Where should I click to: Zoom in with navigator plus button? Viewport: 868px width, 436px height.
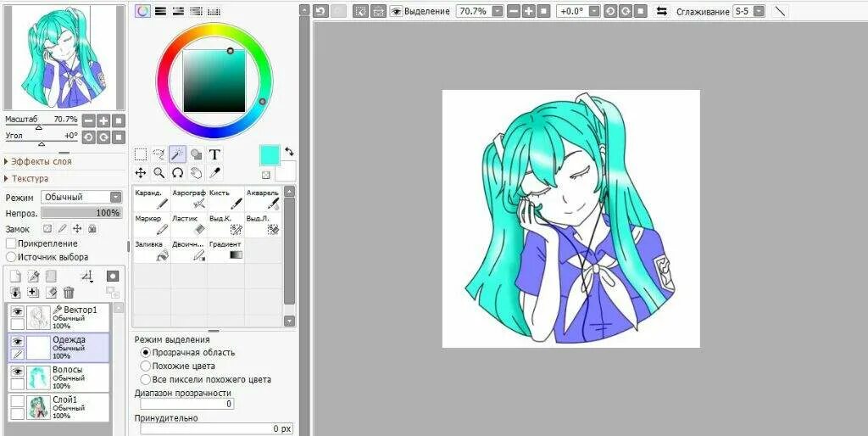click(x=103, y=120)
